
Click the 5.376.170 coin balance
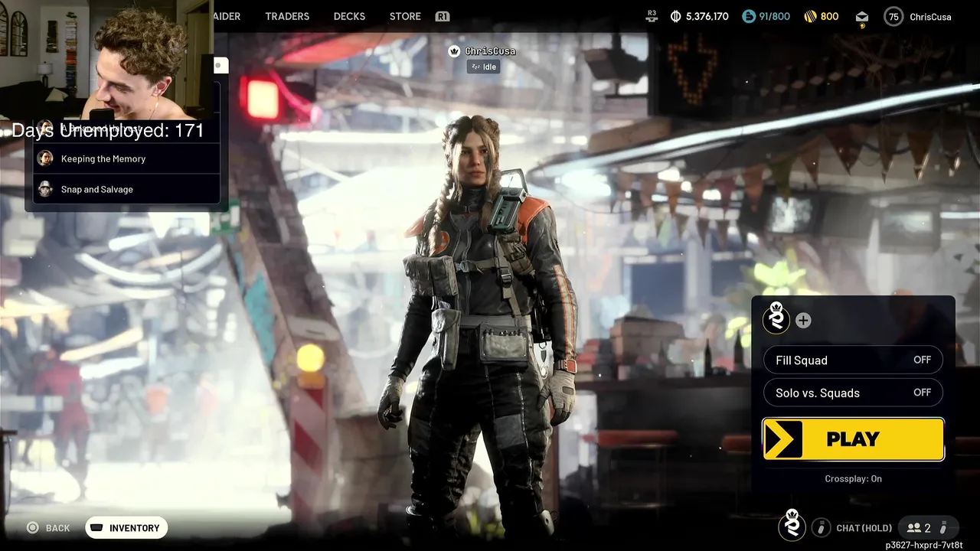pos(707,16)
